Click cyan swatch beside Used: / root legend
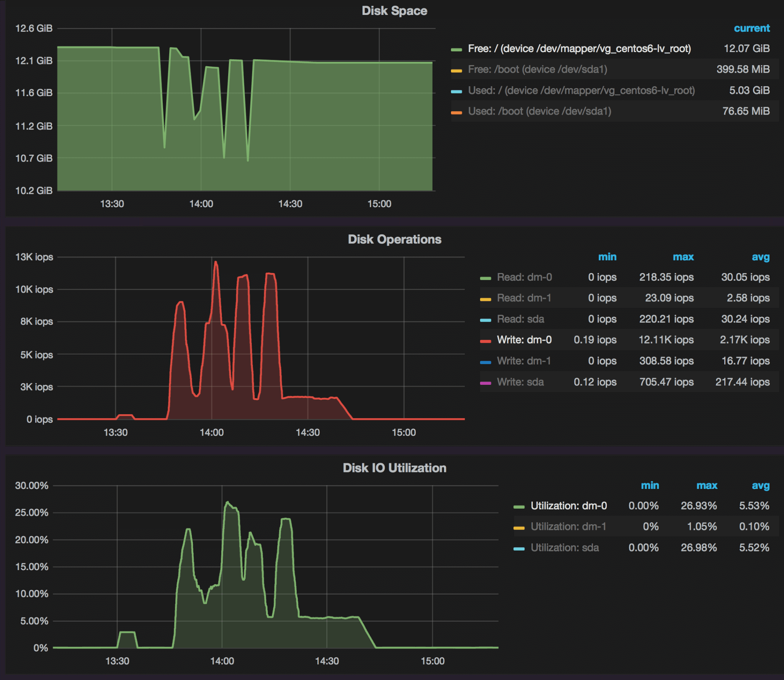The width and height of the screenshot is (784, 680). click(x=456, y=92)
